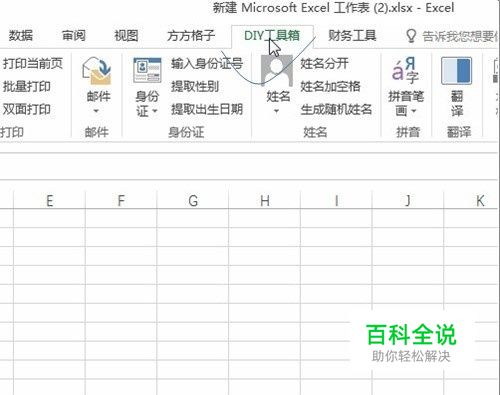The image size is (500, 395).
Task: Click the 姓名 person silhouette icon
Action: pyautogui.click(x=277, y=71)
